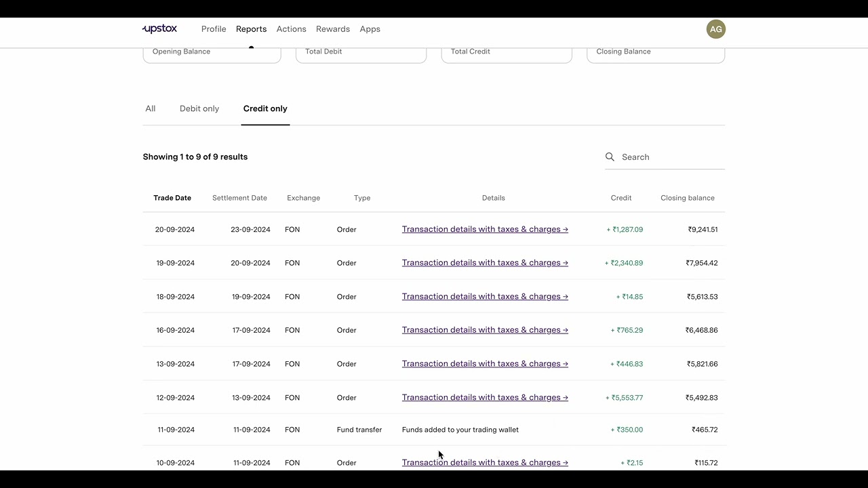Focus the Search input field
868x488 pixels.
tap(671, 157)
